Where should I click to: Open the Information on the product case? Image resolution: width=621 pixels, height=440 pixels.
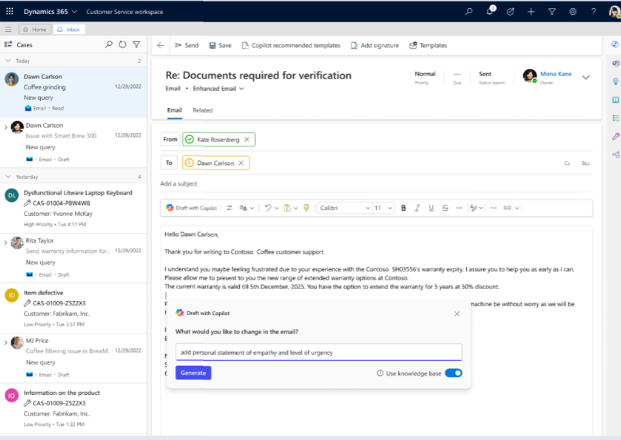click(74, 408)
